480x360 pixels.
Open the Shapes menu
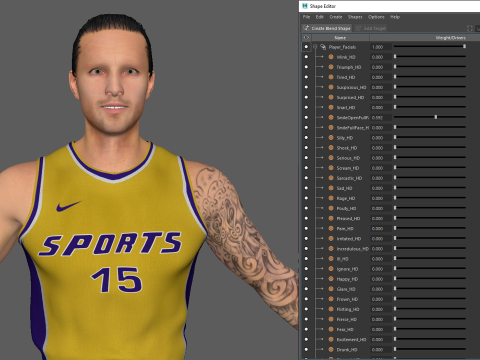coord(355,17)
